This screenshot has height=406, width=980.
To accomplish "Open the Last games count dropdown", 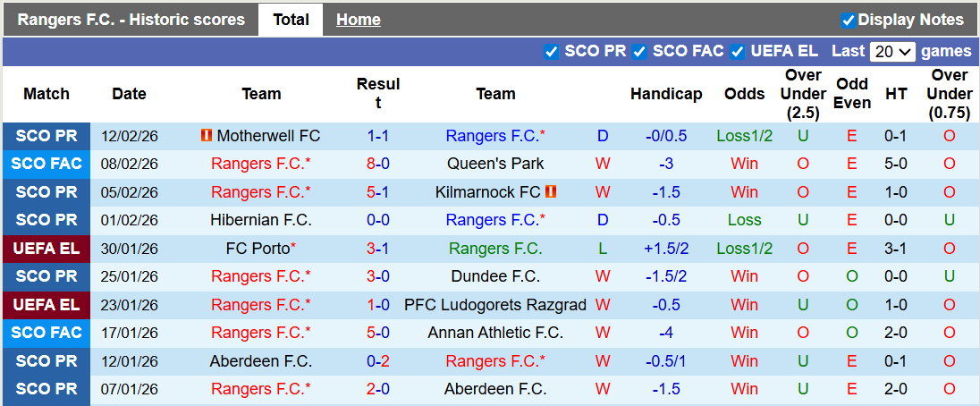I will (892, 52).
